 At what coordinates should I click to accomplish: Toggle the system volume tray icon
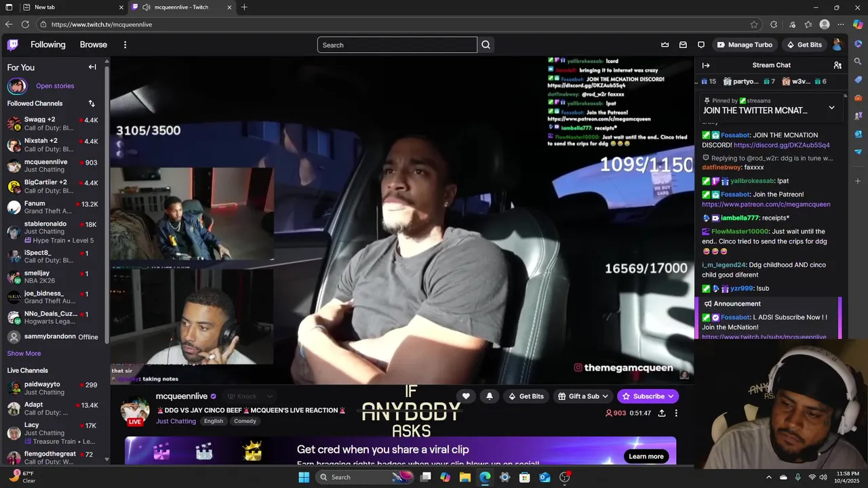pyautogui.click(x=823, y=477)
